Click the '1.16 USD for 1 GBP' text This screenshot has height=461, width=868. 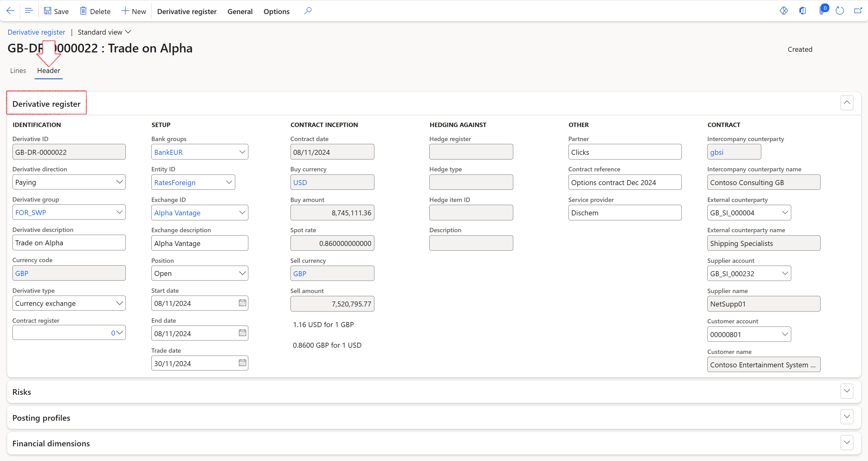click(323, 325)
